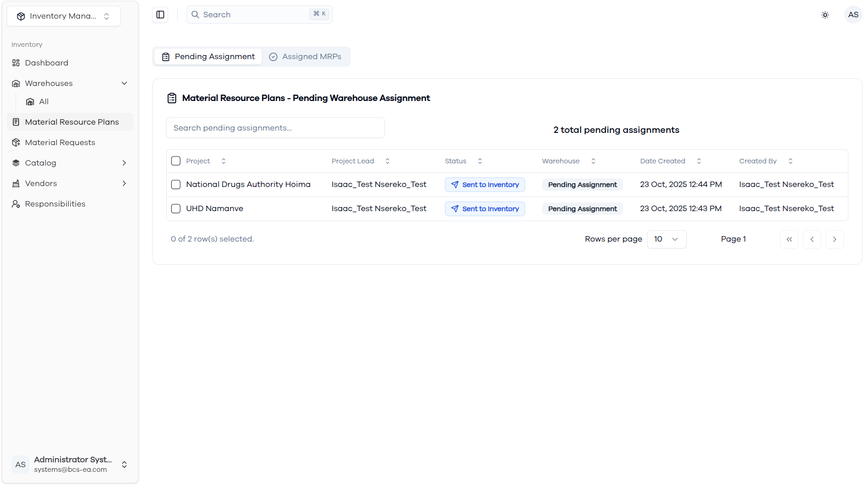Viewport: 868px width, 485px height.
Task: Click the Inventory Management cube icon
Action: [x=21, y=16]
